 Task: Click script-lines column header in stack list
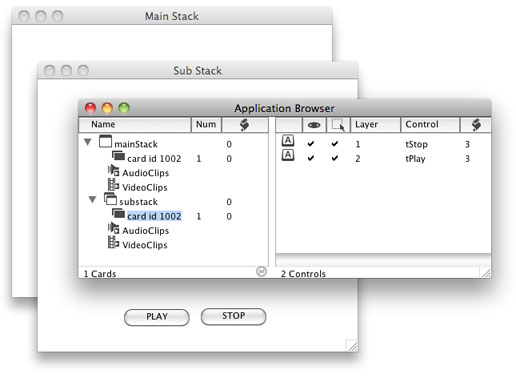click(245, 125)
